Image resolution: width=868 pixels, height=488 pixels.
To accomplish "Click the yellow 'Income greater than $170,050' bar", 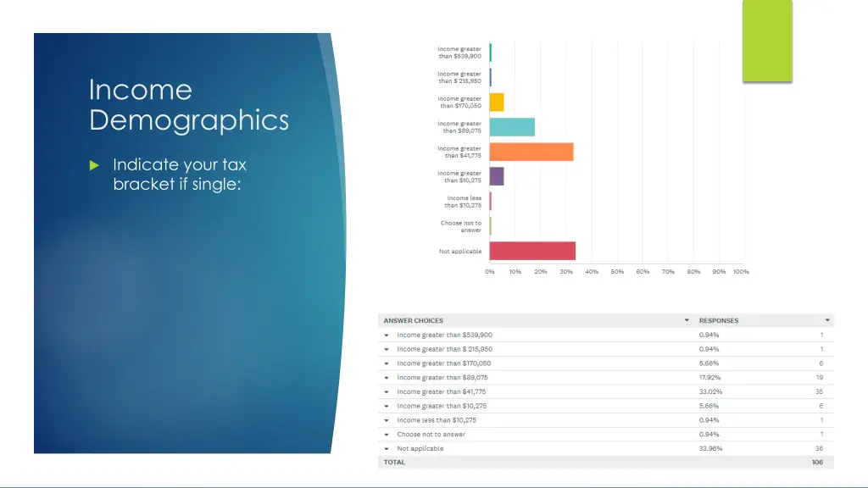I will [x=497, y=103].
